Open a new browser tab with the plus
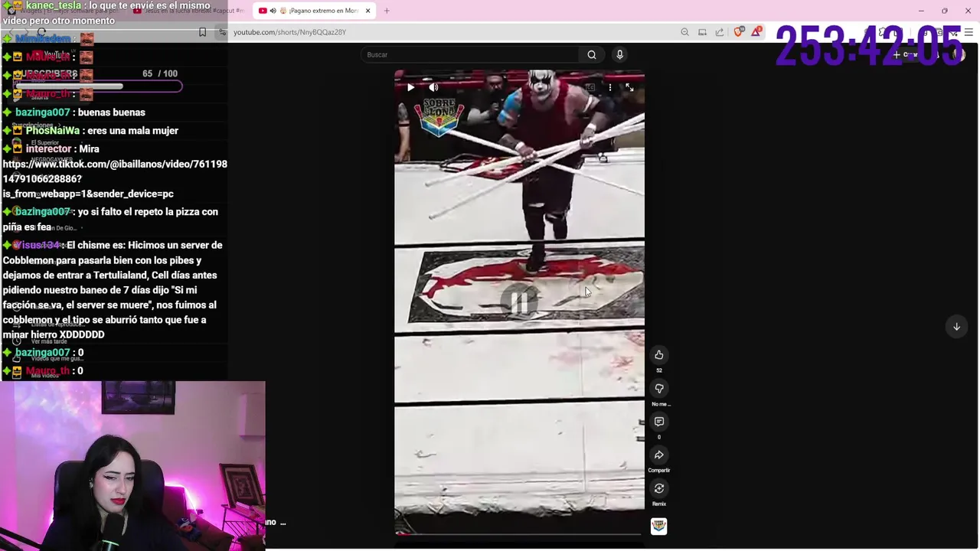The height and width of the screenshot is (551, 980). pyautogui.click(x=387, y=11)
